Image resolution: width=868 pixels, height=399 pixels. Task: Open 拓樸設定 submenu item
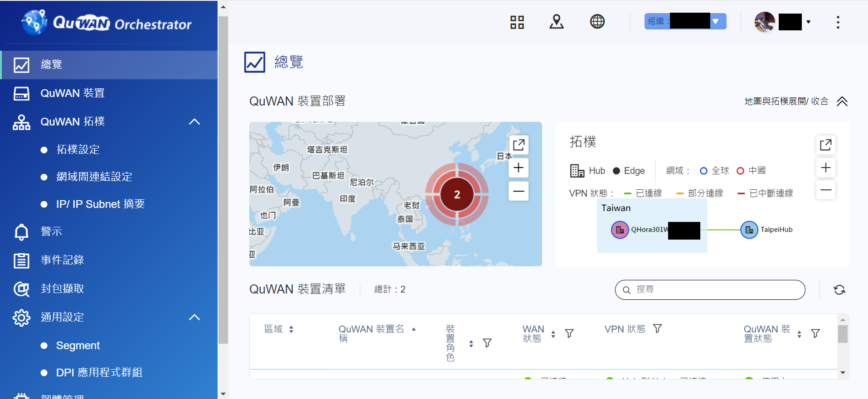[x=78, y=150]
